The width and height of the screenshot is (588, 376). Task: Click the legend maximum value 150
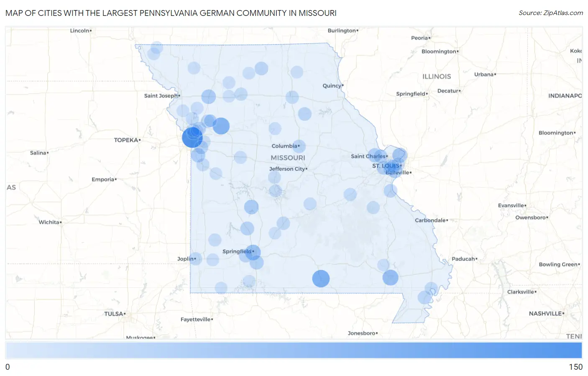(x=575, y=367)
